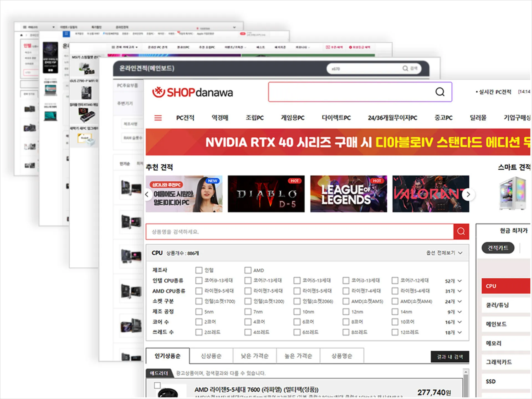Advance the recommended quotes carousel with right arrow

point(468,194)
